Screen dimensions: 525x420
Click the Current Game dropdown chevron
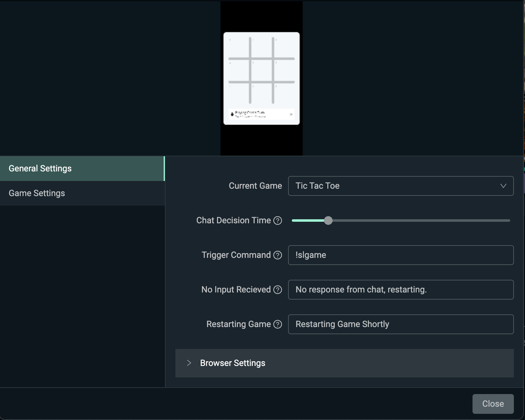click(504, 186)
